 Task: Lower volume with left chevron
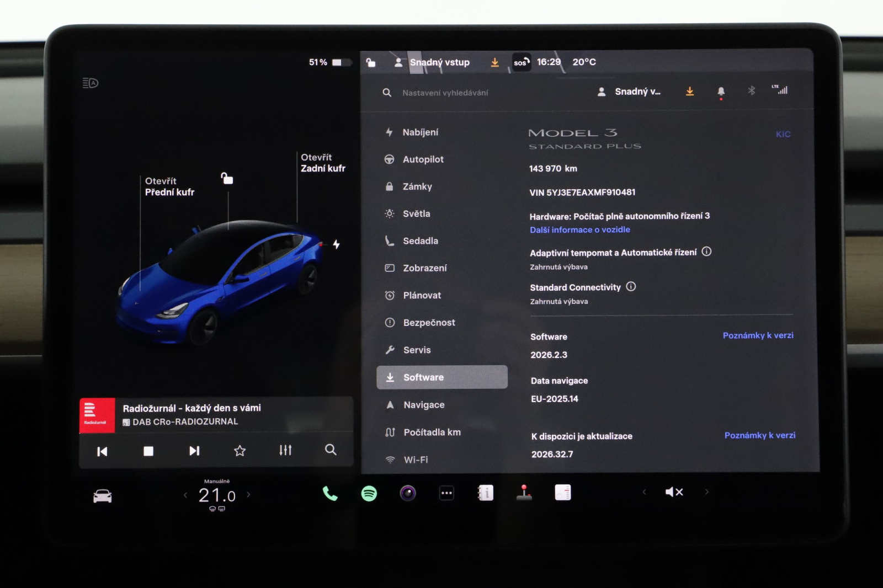click(644, 491)
